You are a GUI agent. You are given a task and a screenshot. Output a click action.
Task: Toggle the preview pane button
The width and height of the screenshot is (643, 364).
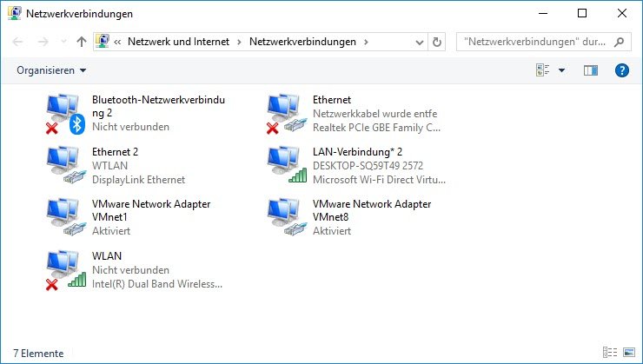click(591, 70)
